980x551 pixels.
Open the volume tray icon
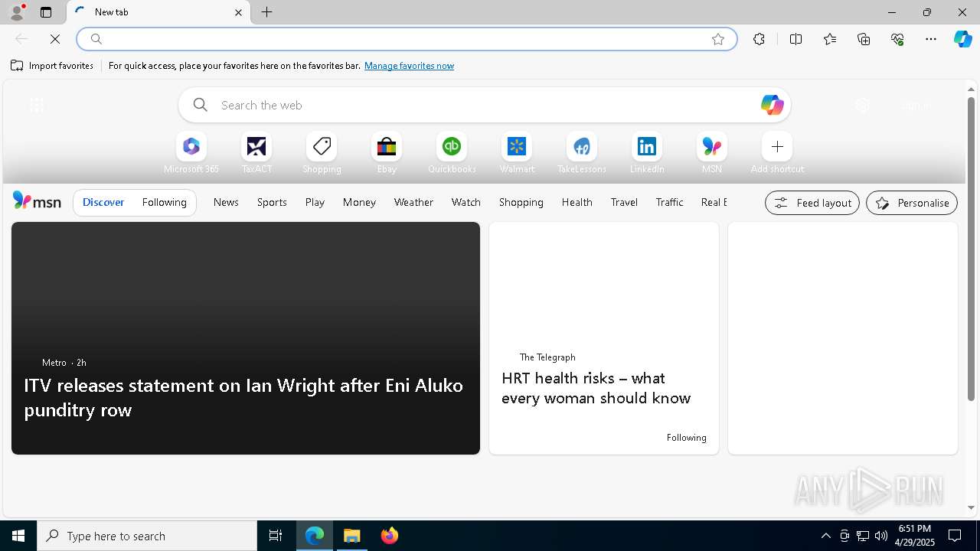point(881,536)
